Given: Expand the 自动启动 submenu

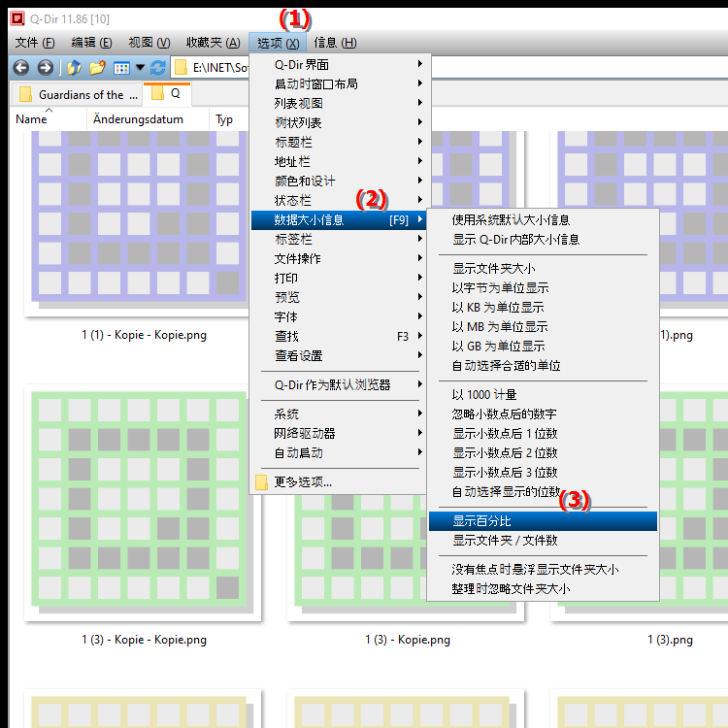Looking at the screenshot, I should coord(339,452).
